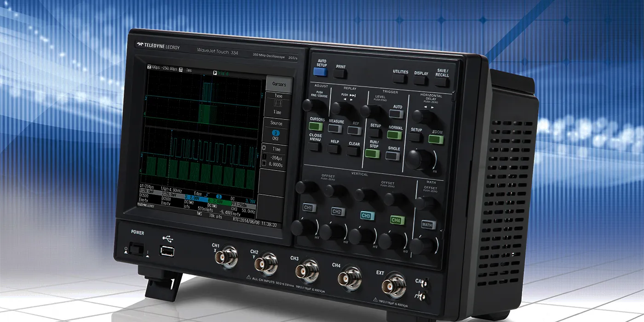
Task: Click the large horizontal time base knob
Action: click(x=421, y=160)
